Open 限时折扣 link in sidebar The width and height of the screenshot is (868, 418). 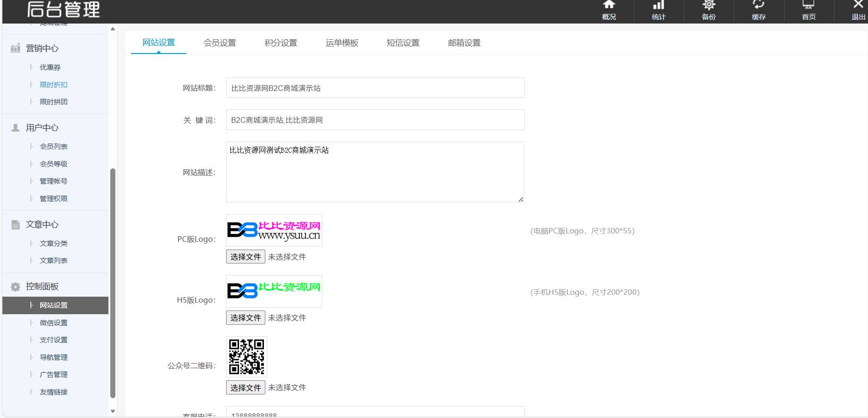[x=54, y=85]
